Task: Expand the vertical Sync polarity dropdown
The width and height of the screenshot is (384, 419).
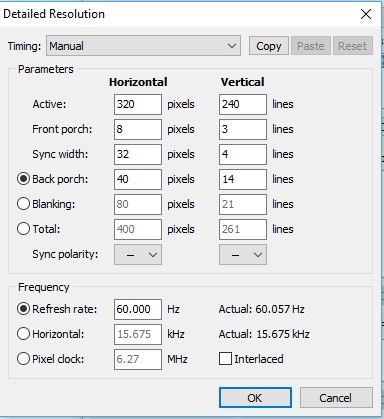Action: point(243,255)
